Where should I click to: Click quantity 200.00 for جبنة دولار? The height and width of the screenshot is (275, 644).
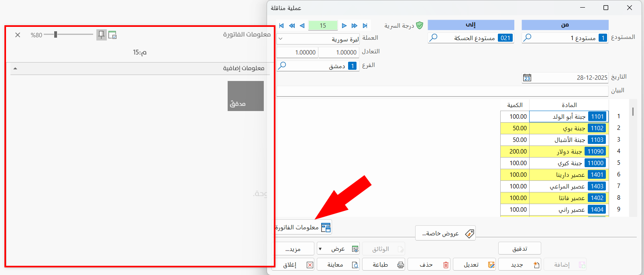point(515,152)
